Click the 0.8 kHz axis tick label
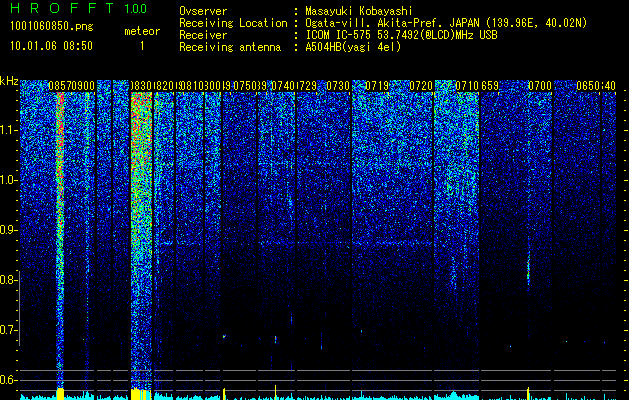The image size is (629, 400). [x=9, y=280]
